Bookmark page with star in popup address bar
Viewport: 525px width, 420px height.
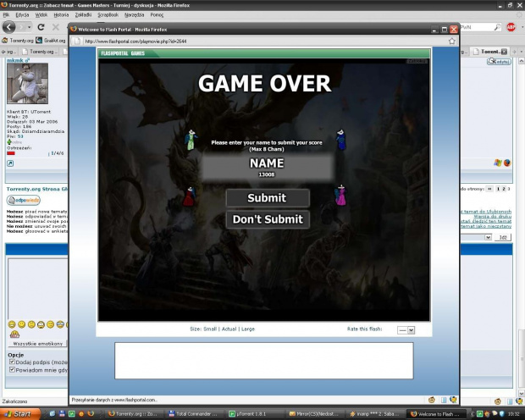coord(452,41)
